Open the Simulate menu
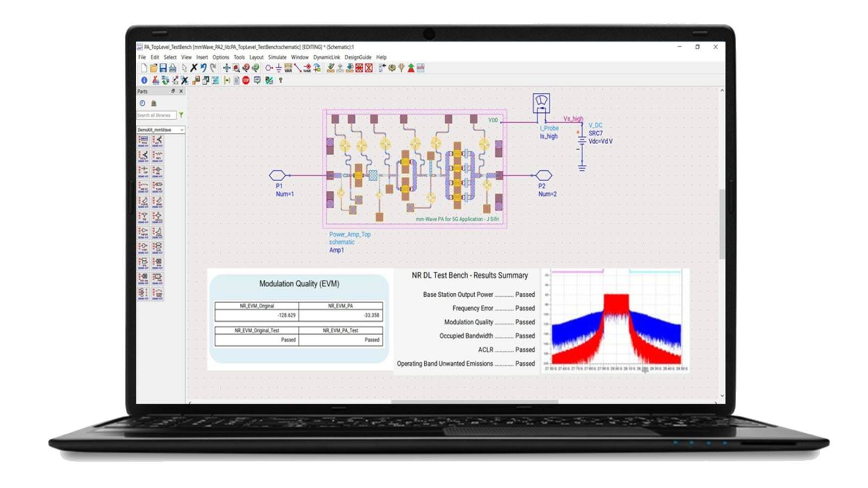The image size is (868, 488). coord(278,57)
